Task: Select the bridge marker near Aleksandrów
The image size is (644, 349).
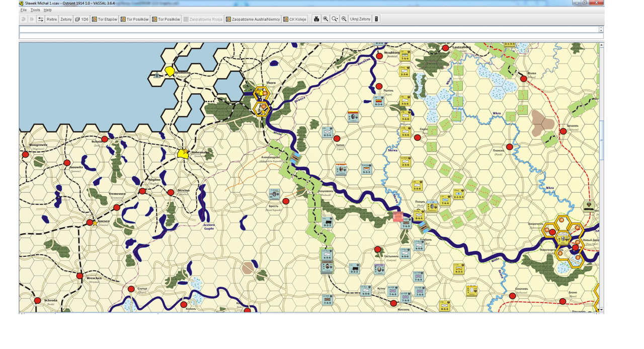Action: point(296,159)
